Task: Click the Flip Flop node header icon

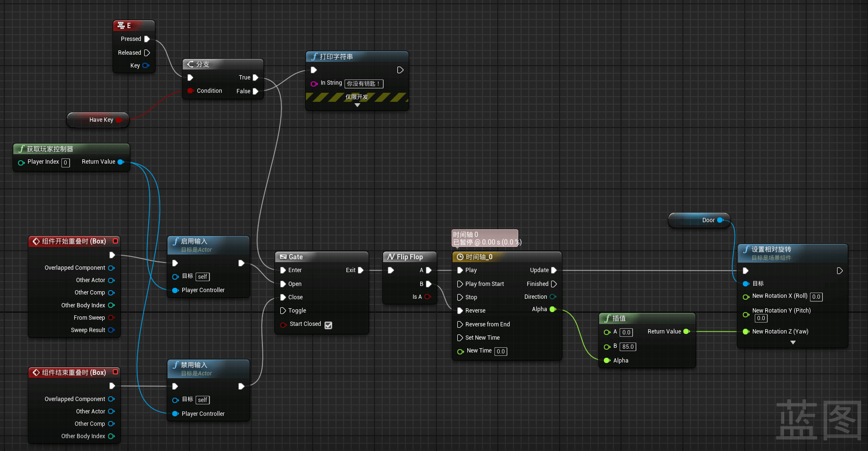Action: click(391, 257)
